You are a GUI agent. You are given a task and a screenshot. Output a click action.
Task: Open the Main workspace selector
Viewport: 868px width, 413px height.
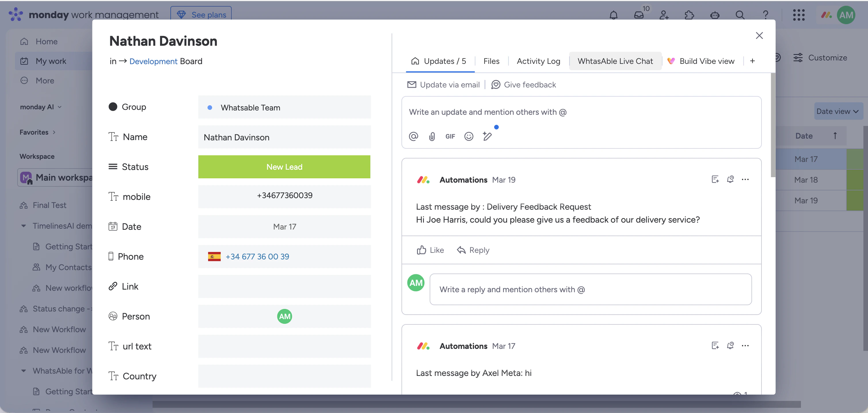pos(56,177)
